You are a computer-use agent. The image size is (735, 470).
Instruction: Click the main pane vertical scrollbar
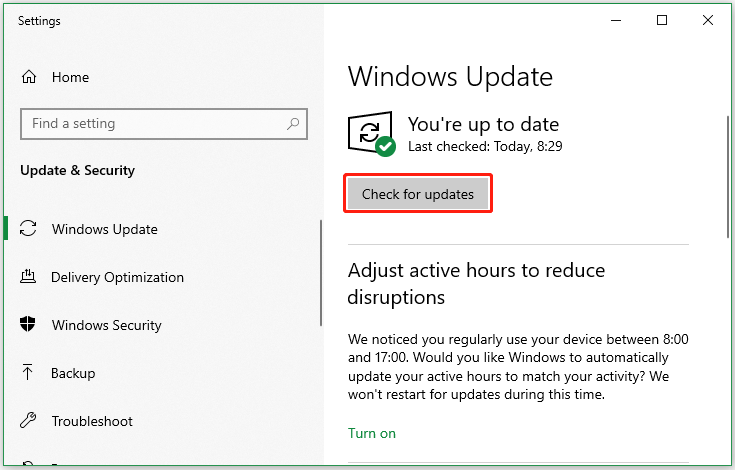coord(728,177)
